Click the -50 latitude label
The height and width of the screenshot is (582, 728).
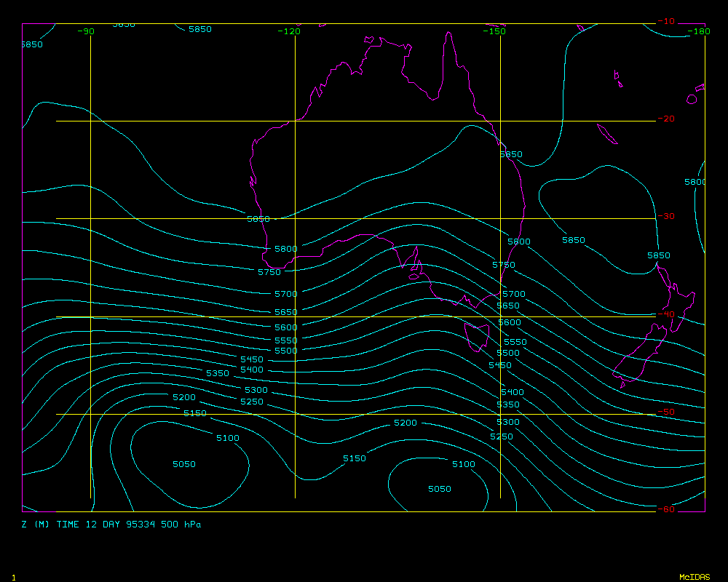click(x=665, y=412)
